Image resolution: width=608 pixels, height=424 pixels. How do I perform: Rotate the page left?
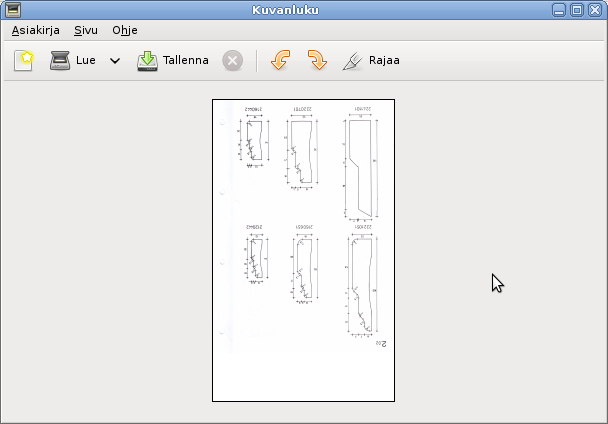click(x=280, y=60)
